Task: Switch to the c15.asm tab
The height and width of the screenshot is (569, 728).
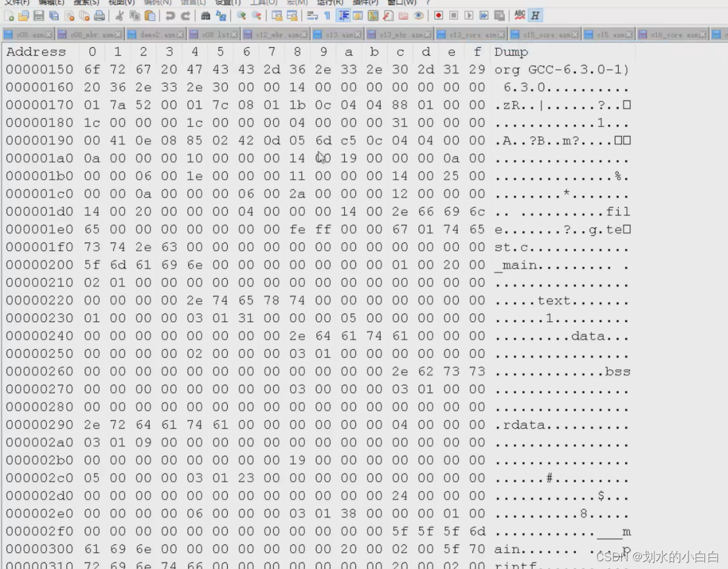Action: point(609,35)
